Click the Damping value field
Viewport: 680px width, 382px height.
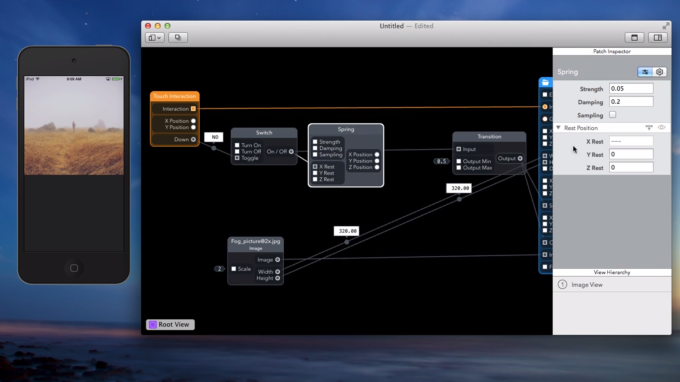pyautogui.click(x=631, y=101)
